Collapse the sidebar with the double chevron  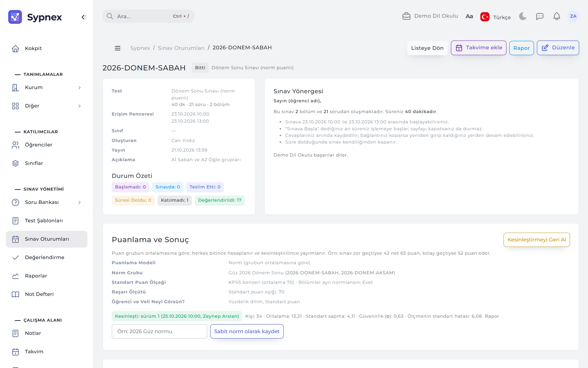click(x=84, y=17)
